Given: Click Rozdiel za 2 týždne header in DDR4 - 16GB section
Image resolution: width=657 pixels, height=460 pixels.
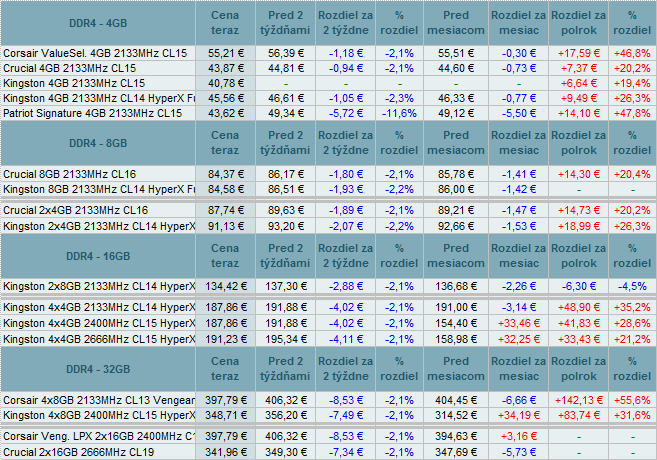Looking at the screenshot, I should pyautogui.click(x=346, y=256).
